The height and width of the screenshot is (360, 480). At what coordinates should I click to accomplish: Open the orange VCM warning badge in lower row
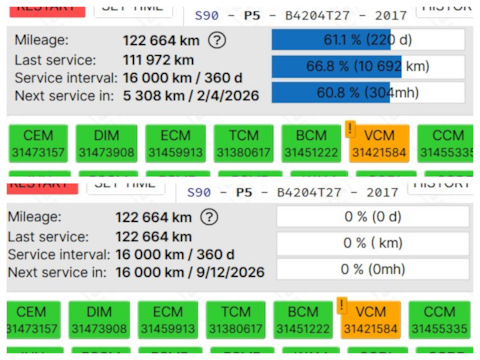[x=342, y=305]
